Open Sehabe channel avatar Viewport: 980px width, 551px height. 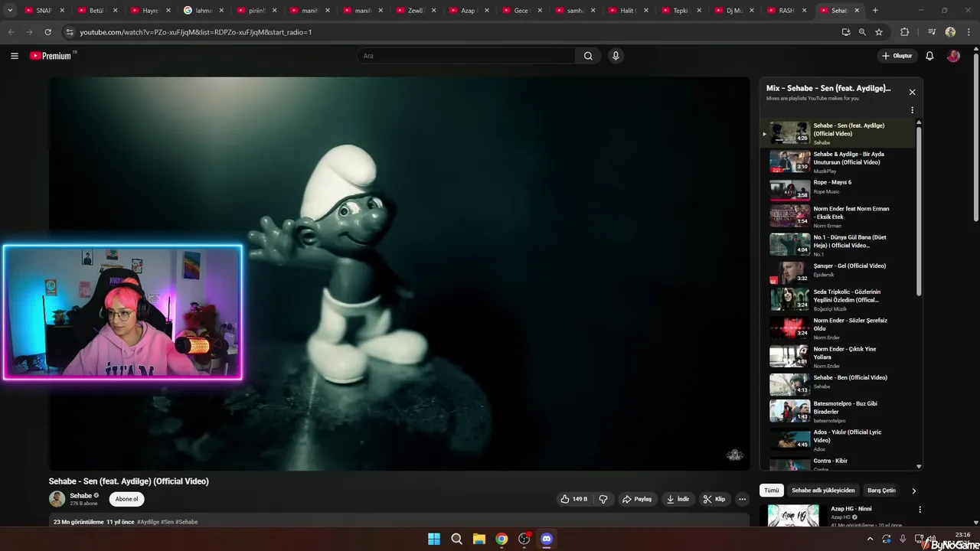pyautogui.click(x=57, y=499)
